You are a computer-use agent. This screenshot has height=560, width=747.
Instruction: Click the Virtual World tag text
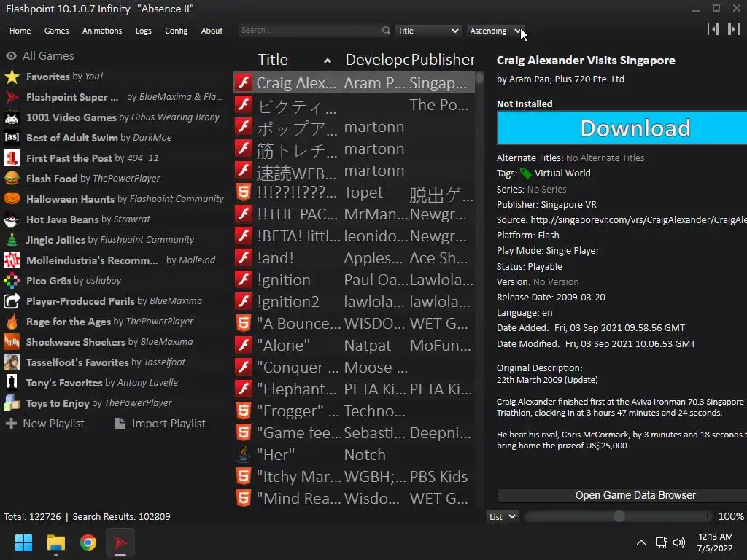tap(562, 174)
